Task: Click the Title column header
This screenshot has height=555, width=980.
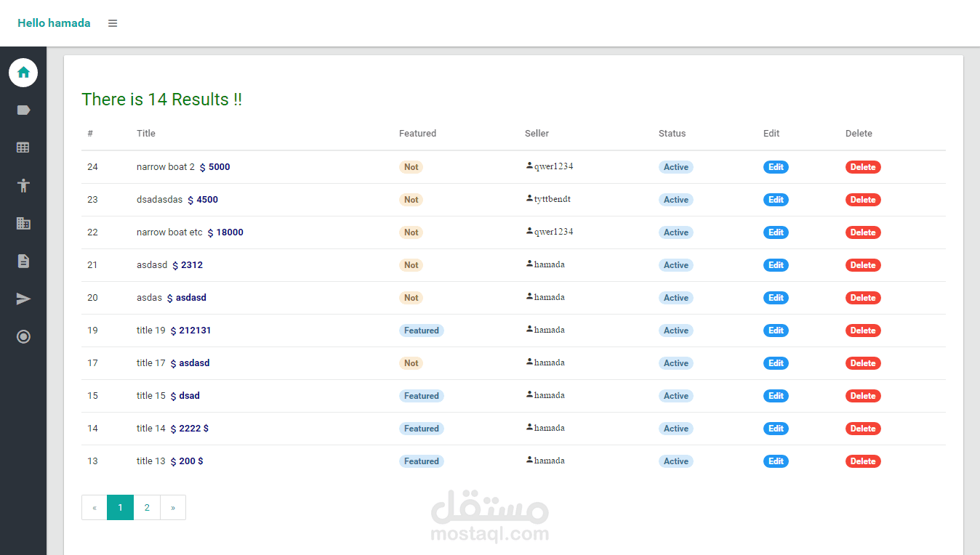Action: coord(146,134)
